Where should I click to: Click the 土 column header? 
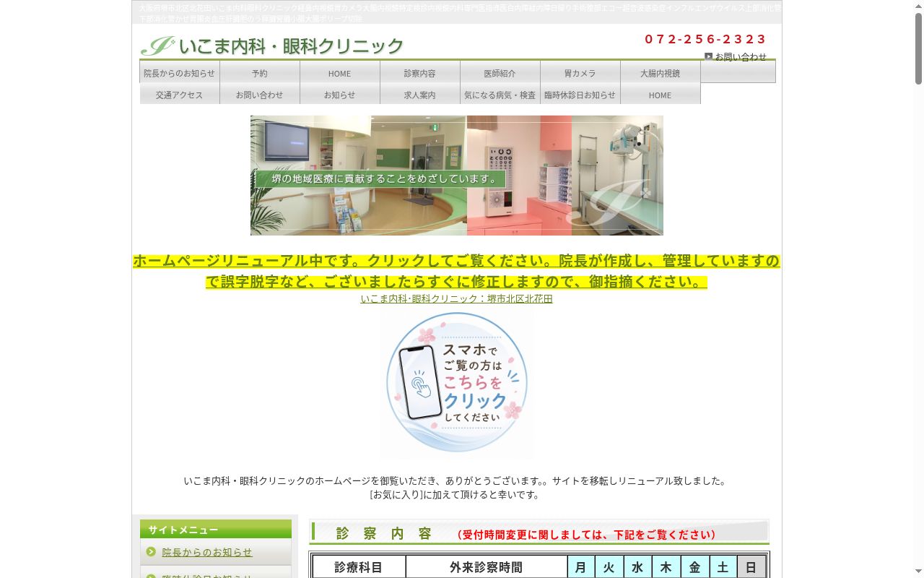tap(723, 567)
